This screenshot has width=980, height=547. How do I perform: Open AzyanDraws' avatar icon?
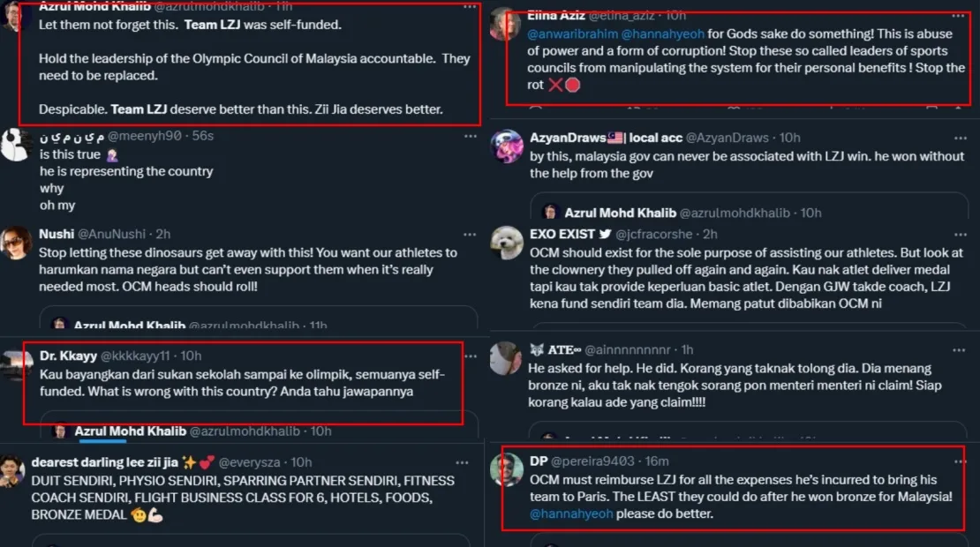click(x=507, y=146)
